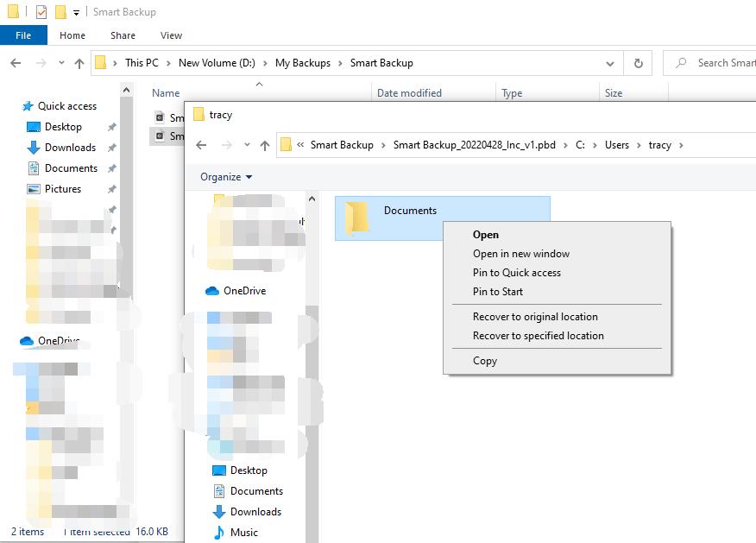The width and height of the screenshot is (756, 543).
Task: Click the Up arrow in tracy window
Action: [265, 145]
